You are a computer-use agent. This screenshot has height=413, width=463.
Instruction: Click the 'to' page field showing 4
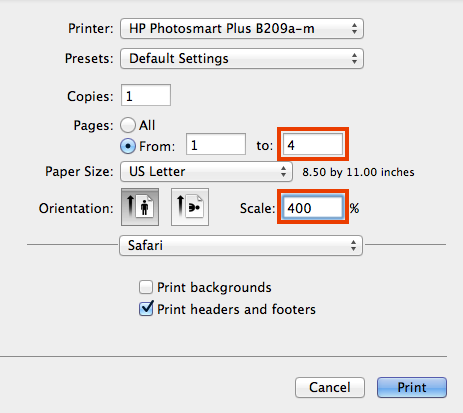coord(313,144)
